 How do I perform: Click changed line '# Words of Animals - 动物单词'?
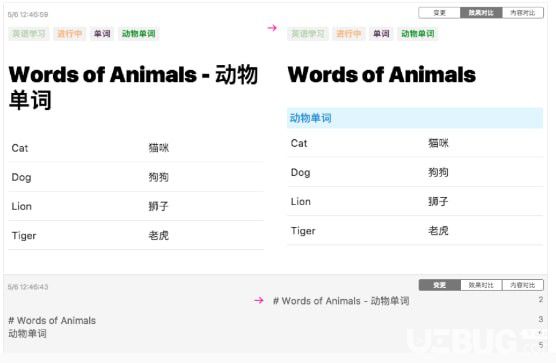341,301
